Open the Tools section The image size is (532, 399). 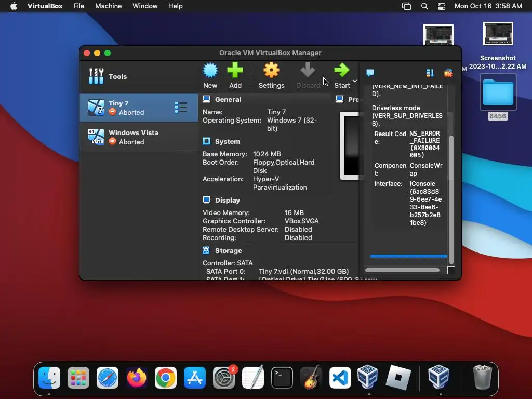click(138, 77)
